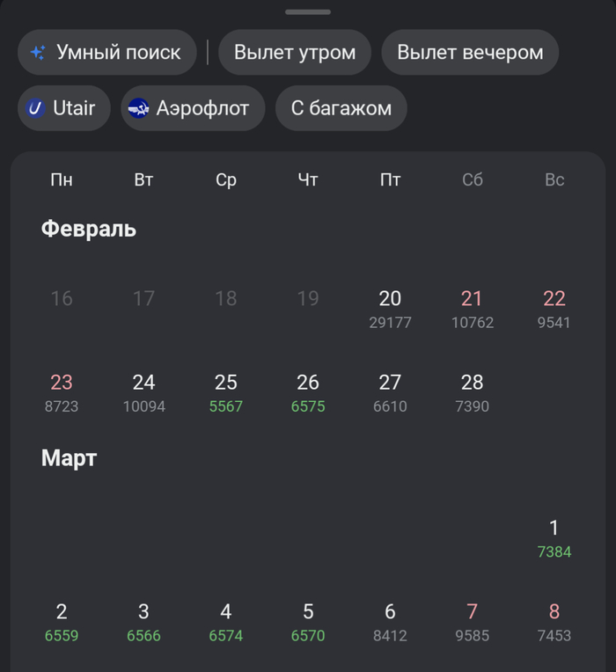This screenshot has height=672, width=616.
Task: Choose March 4 priced 6574
Action: (x=226, y=621)
